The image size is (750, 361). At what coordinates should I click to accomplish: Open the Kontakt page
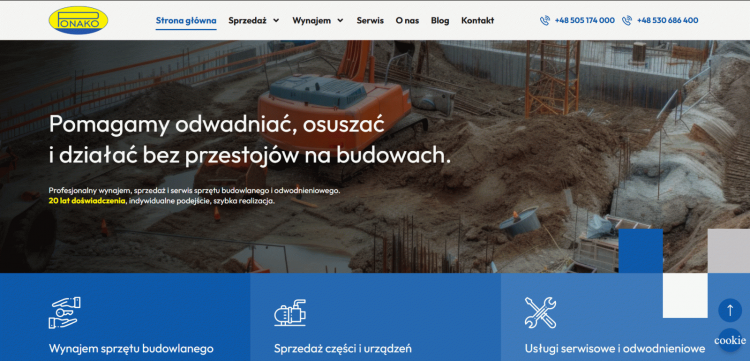(x=478, y=21)
